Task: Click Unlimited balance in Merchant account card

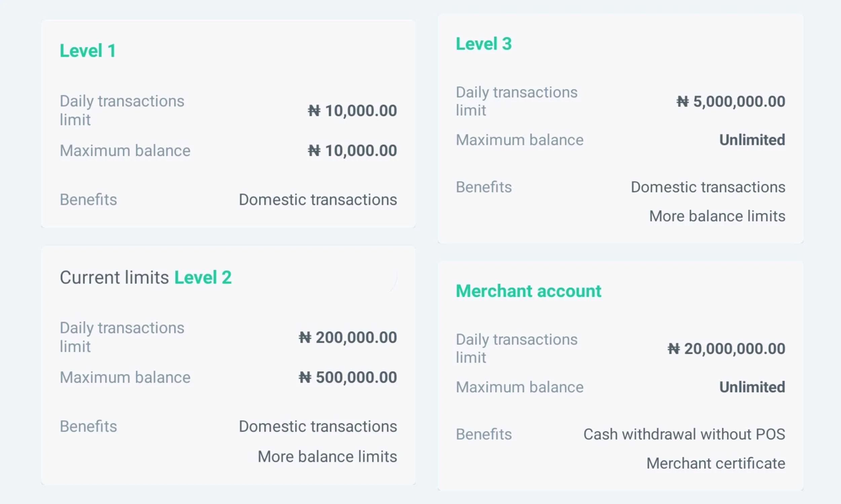Action: pos(752,387)
